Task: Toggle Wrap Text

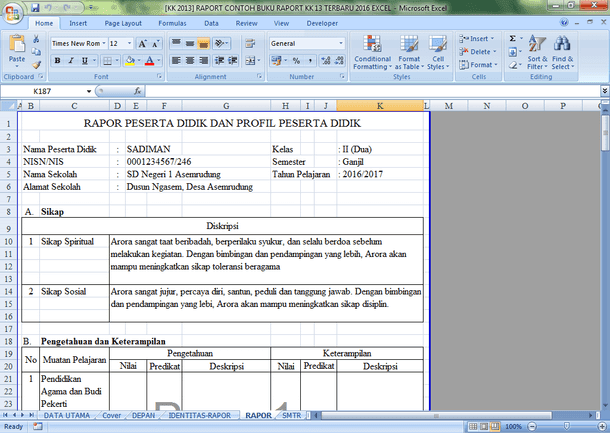Action: coord(250,43)
